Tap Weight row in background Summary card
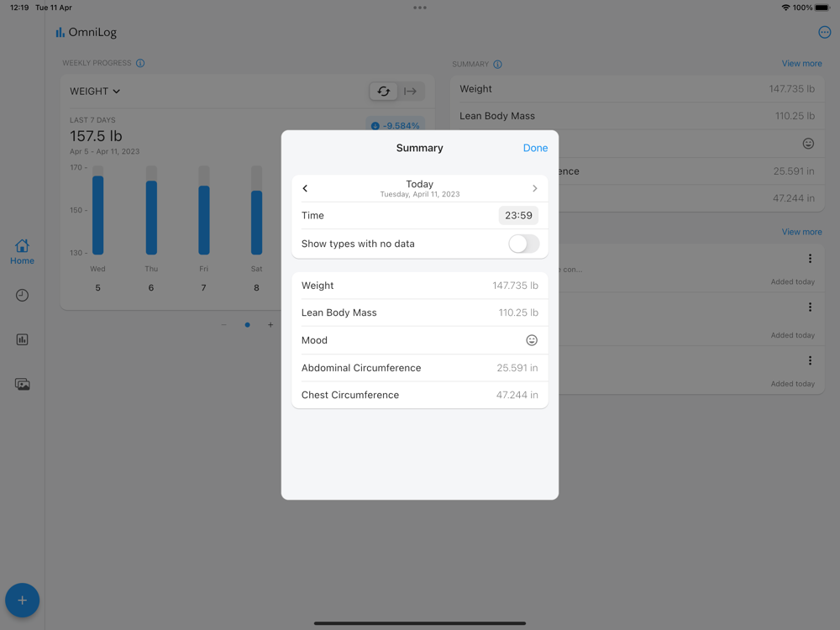 pyautogui.click(x=637, y=89)
